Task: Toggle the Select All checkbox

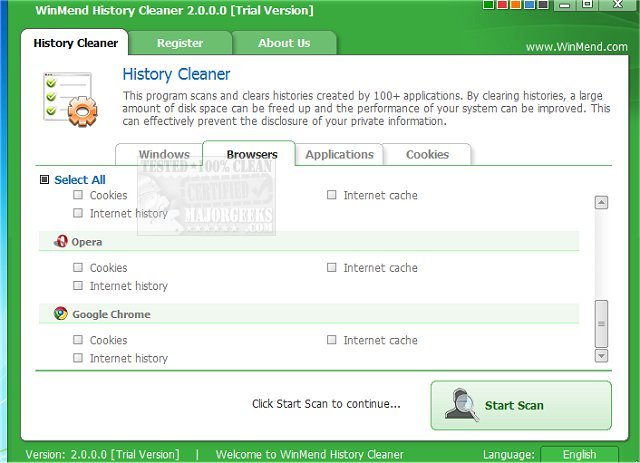Action: click(44, 180)
